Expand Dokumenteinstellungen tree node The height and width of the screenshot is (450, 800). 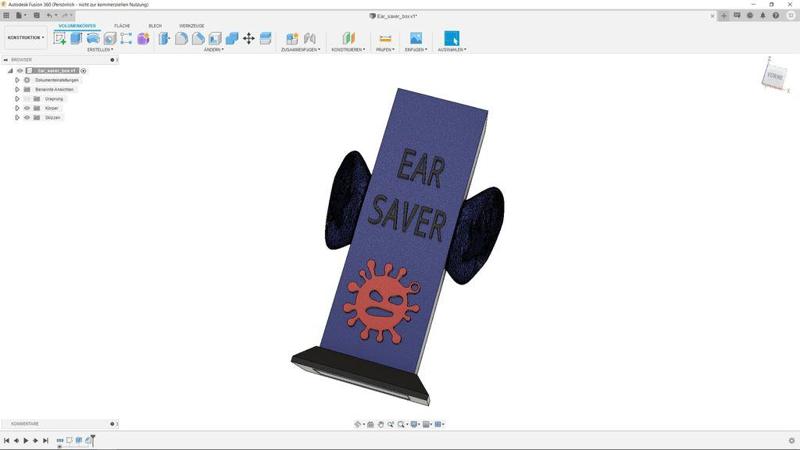click(x=17, y=80)
